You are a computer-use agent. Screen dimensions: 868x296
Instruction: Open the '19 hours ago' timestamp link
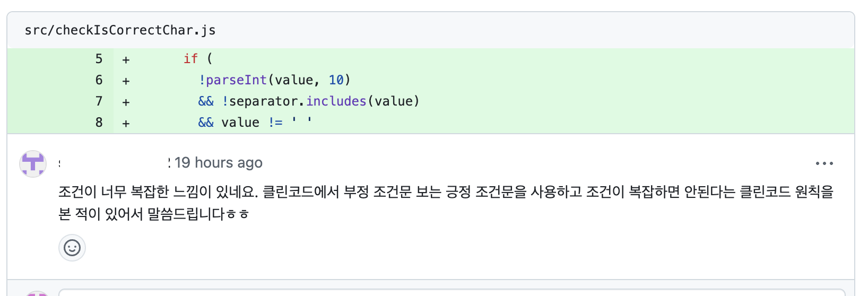(219, 163)
